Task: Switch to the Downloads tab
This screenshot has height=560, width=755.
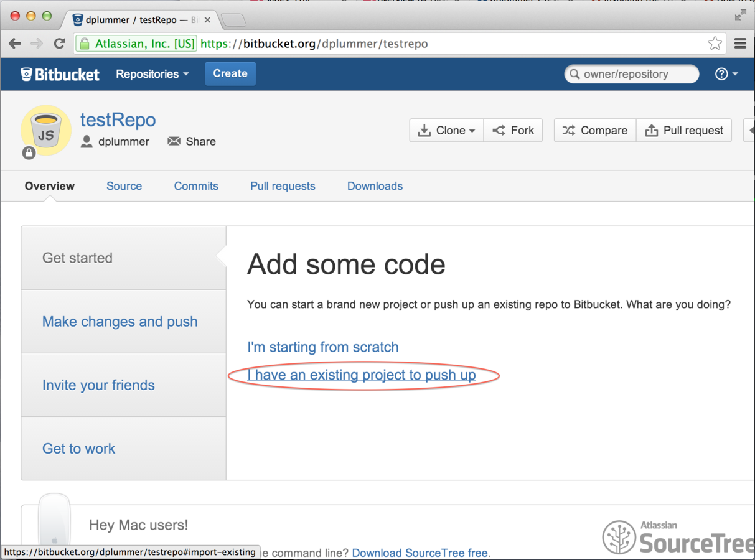Action: tap(375, 186)
